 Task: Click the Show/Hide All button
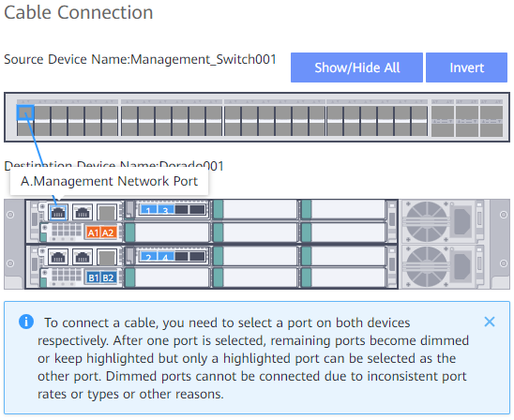tap(356, 67)
